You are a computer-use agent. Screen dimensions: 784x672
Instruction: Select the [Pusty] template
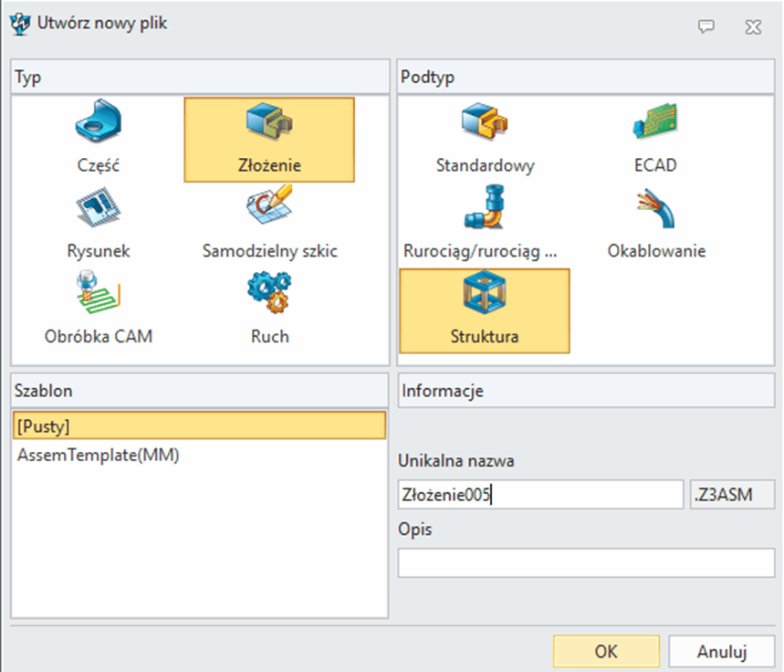pos(199,425)
